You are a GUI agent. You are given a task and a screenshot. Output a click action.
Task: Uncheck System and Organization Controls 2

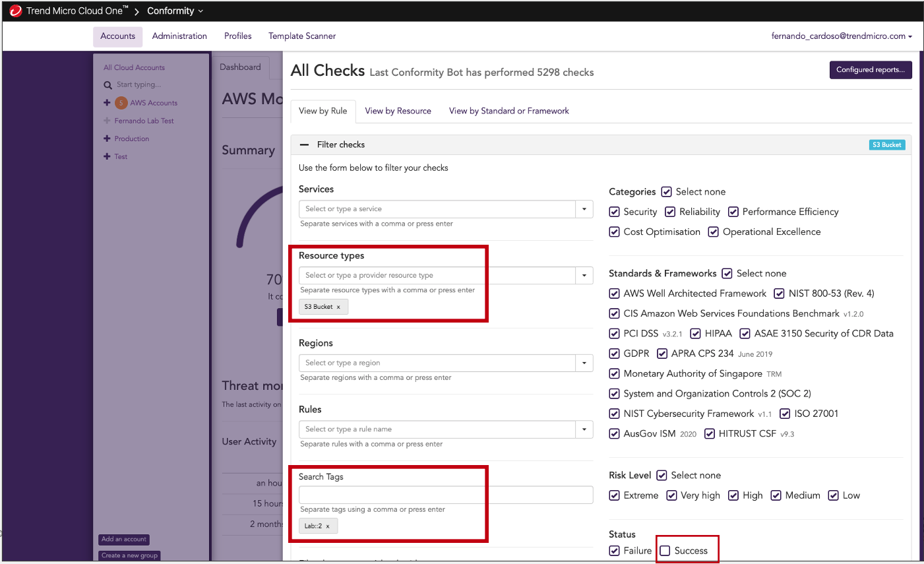[615, 394]
